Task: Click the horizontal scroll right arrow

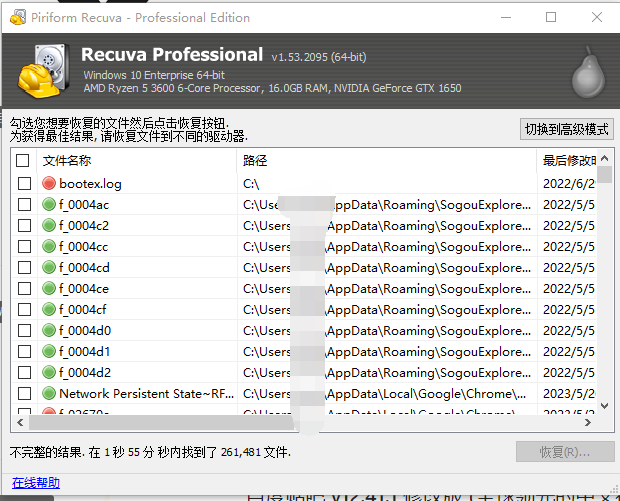Action: click(x=588, y=423)
